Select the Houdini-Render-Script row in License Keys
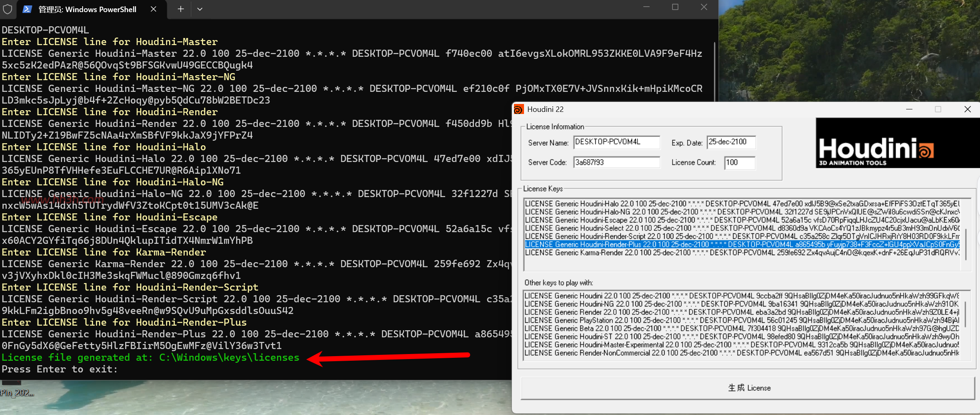The width and height of the screenshot is (980, 415). coord(742,236)
